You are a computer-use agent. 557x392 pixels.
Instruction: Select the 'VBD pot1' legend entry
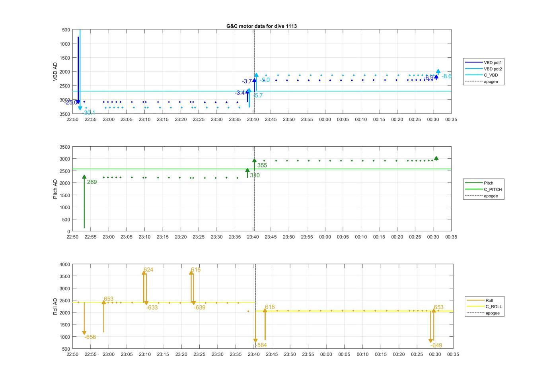pyautogui.click(x=493, y=62)
